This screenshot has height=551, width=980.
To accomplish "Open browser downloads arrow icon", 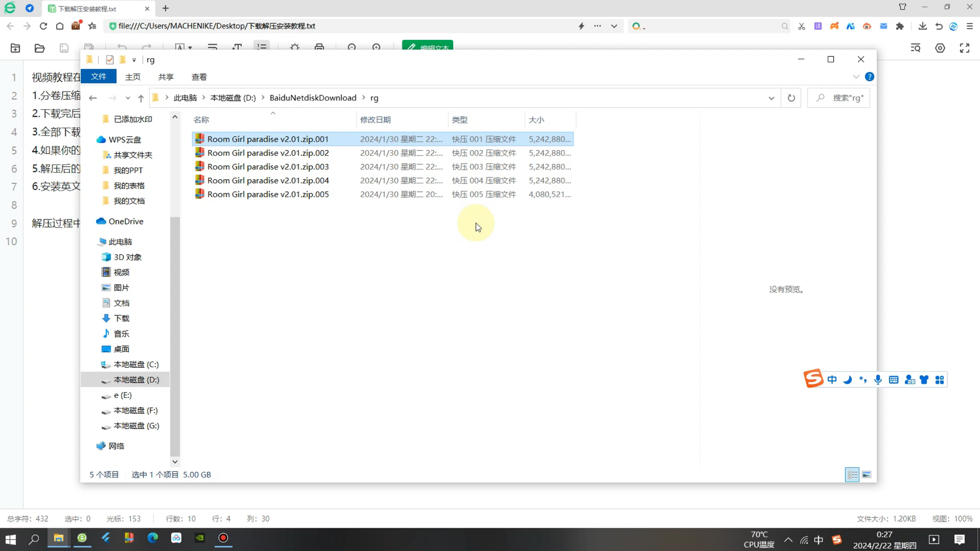I will coord(923,26).
